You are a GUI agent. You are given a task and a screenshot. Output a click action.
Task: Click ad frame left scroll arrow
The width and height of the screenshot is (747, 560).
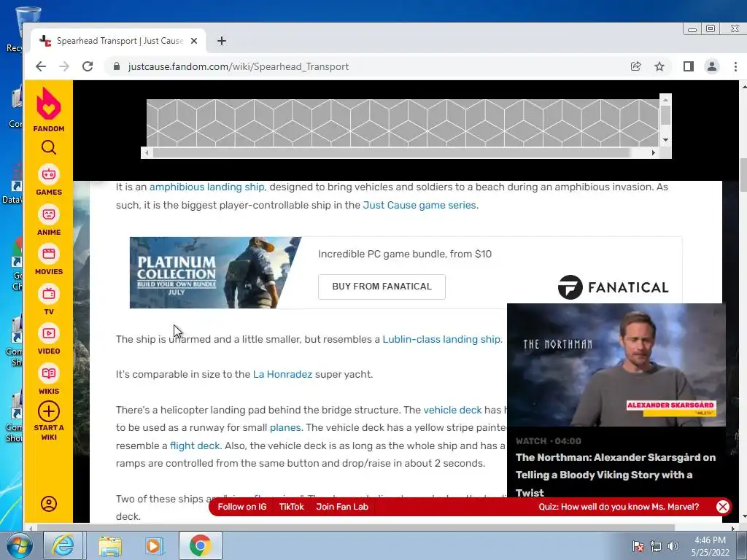tap(147, 153)
